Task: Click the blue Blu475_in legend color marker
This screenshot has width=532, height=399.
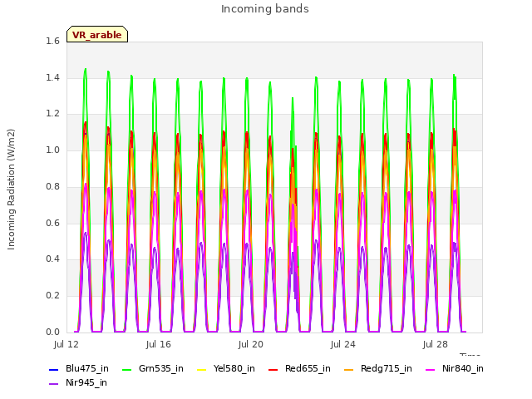Action: (x=53, y=369)
